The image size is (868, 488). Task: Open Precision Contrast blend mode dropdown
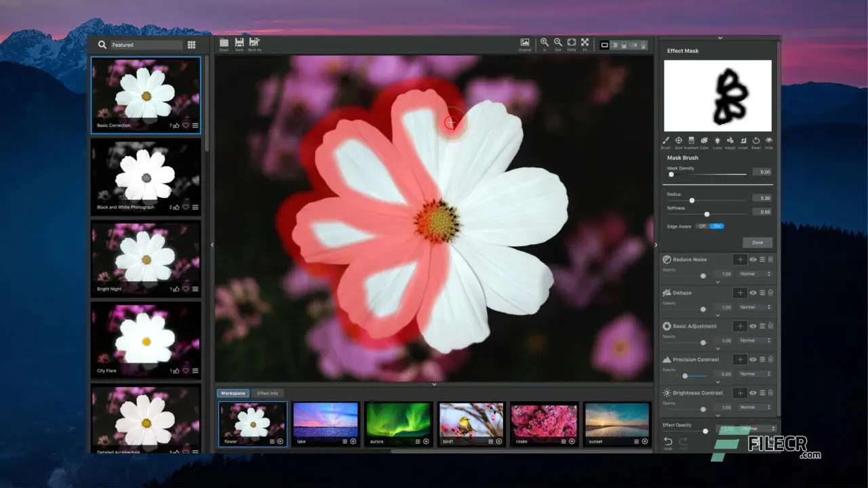(x=755, y=373)
